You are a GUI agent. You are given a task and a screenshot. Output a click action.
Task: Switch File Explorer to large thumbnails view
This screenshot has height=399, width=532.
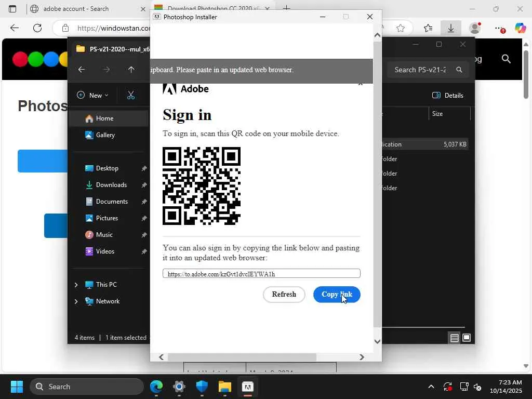click(467, 338)
